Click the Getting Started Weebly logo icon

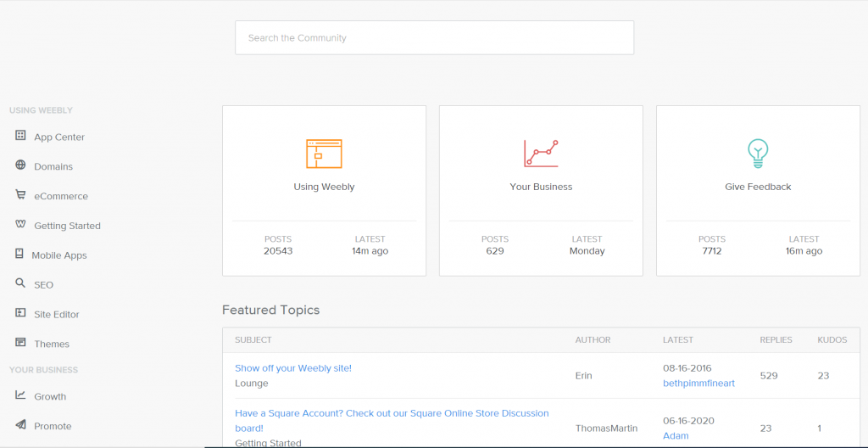[20, 224]
